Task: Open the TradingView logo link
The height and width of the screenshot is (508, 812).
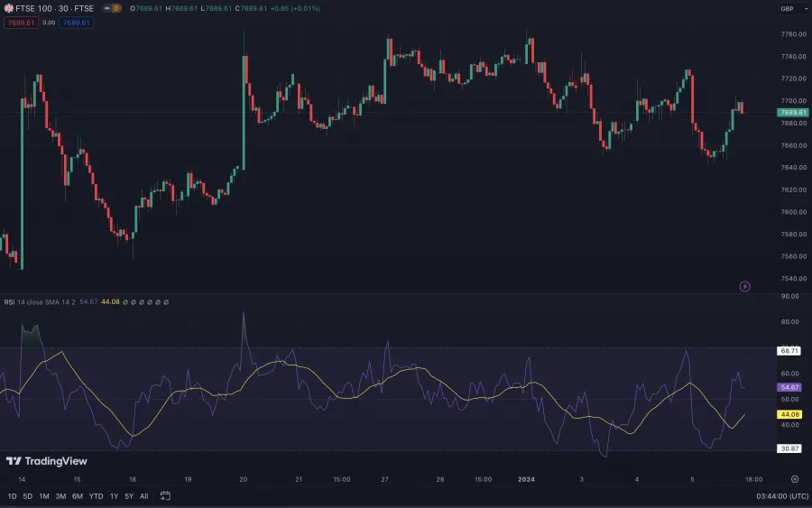Action: [x=47, y=461]
